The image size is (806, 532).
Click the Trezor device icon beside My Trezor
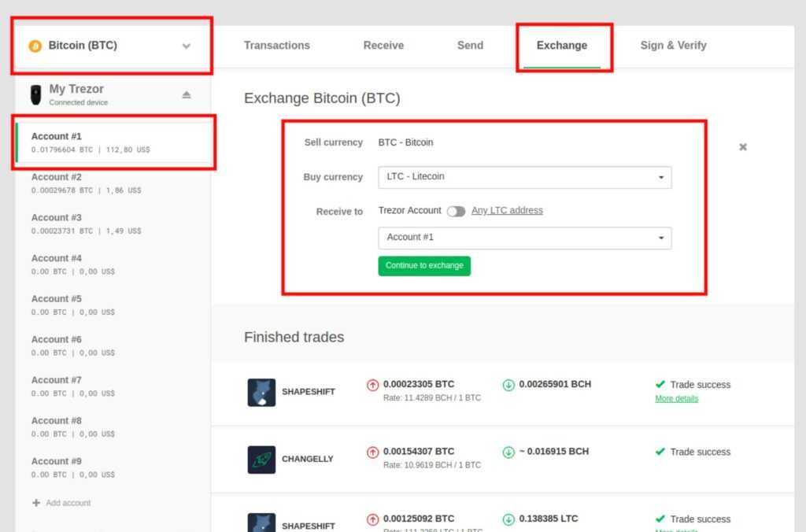[35, 94]
